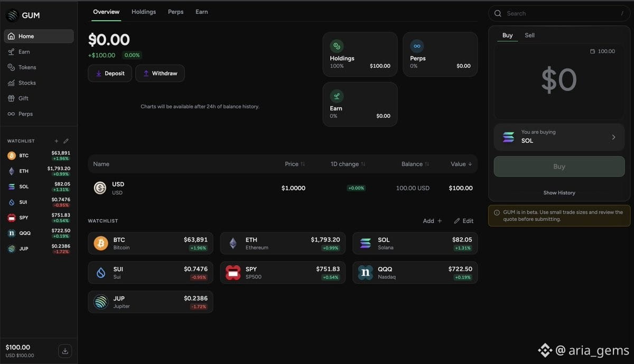Screen dimensions: 634x364
Task: Select ETH in the sidebar watchlist
Action: [x=39, y=171]
